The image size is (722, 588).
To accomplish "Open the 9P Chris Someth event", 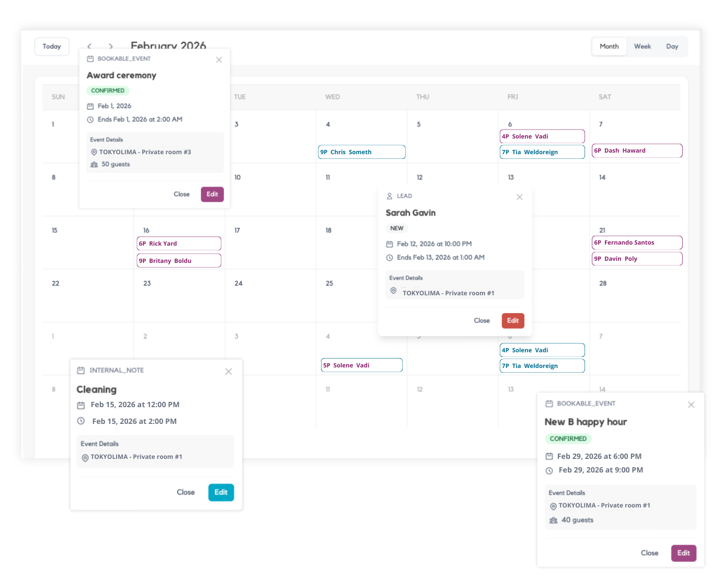I will tap(361, 152).
